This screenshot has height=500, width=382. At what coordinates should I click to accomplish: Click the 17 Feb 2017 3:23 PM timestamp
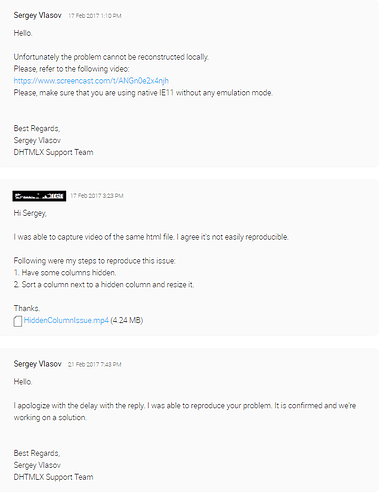[x=97, y=196]
